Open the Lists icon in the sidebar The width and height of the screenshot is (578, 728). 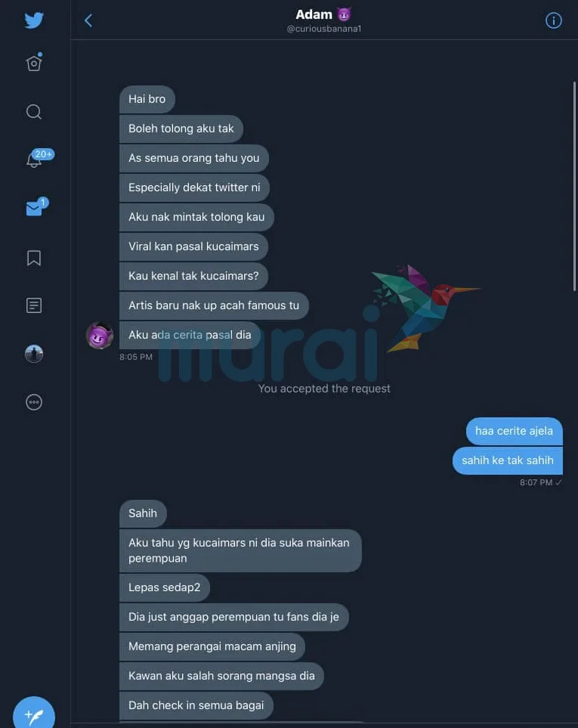coord(34,305)
